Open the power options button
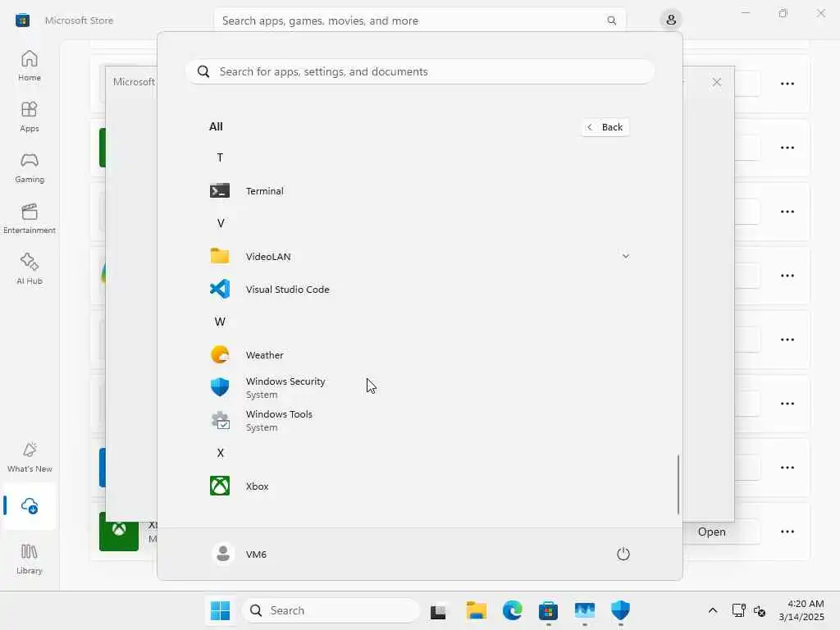 coord(623,554)
